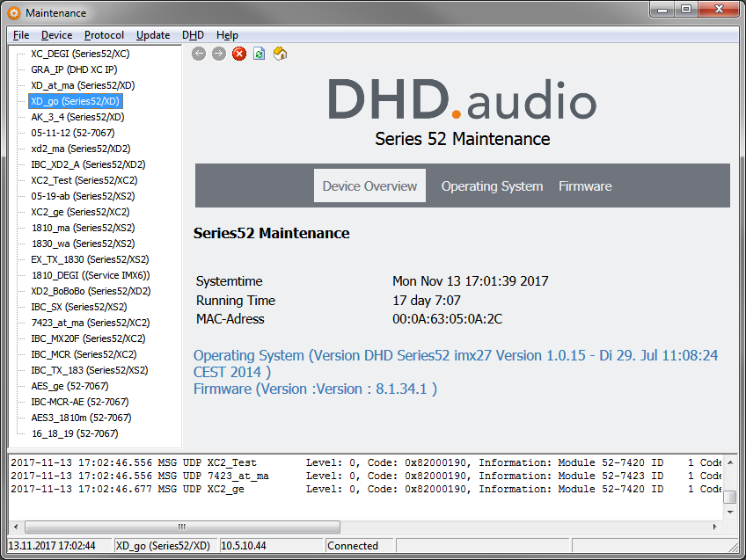Image resolution: width=746 pixels, height=560 pixels.
Task: Open the DHD menu
Action: coord(194,35)
